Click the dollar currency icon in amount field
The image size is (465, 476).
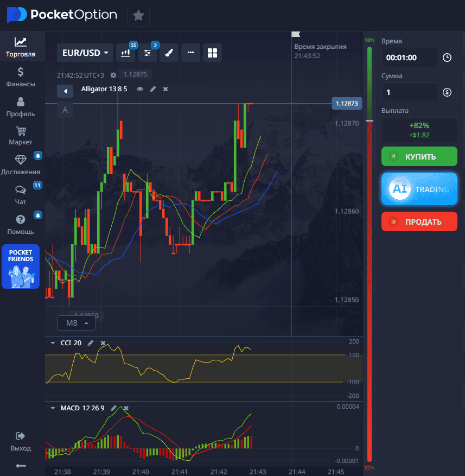pos(447,92)
